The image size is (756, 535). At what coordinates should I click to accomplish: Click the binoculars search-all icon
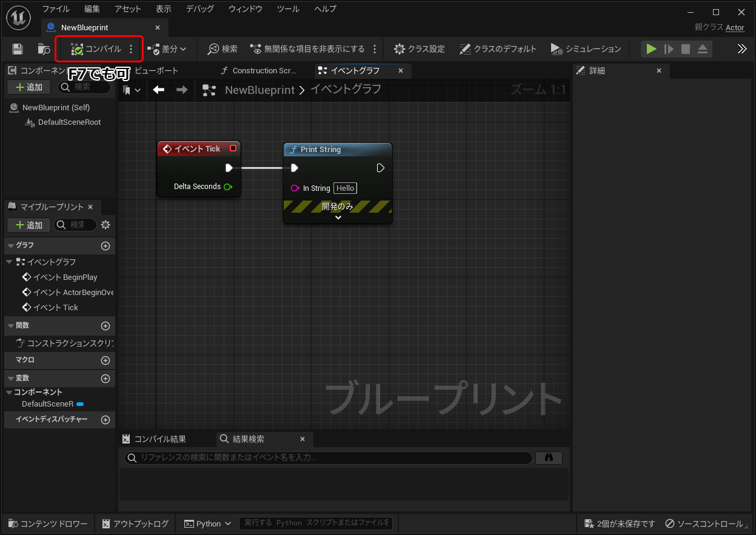pyautogui.click(x=549, y=458)
